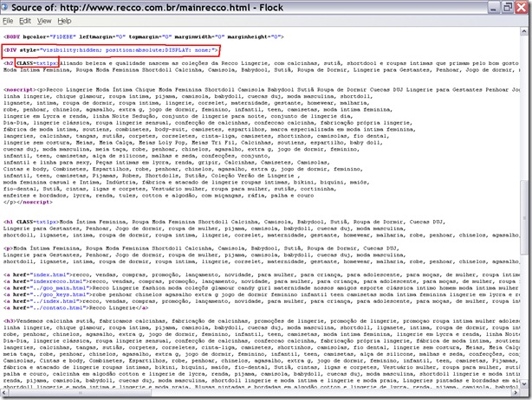
Task: Click the line starting 'Dia-Dia, lingerie clássica' in noscript
Action: (x=208, y=123)
